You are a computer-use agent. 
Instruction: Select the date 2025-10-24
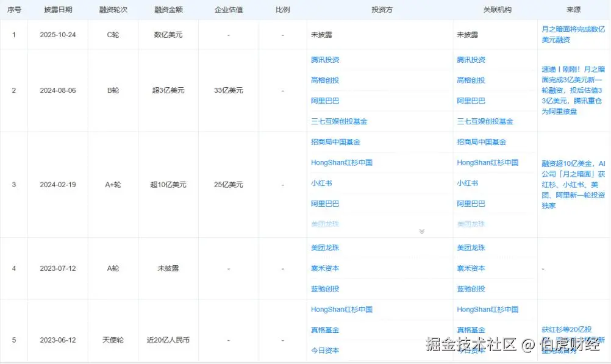click(58, 35)
